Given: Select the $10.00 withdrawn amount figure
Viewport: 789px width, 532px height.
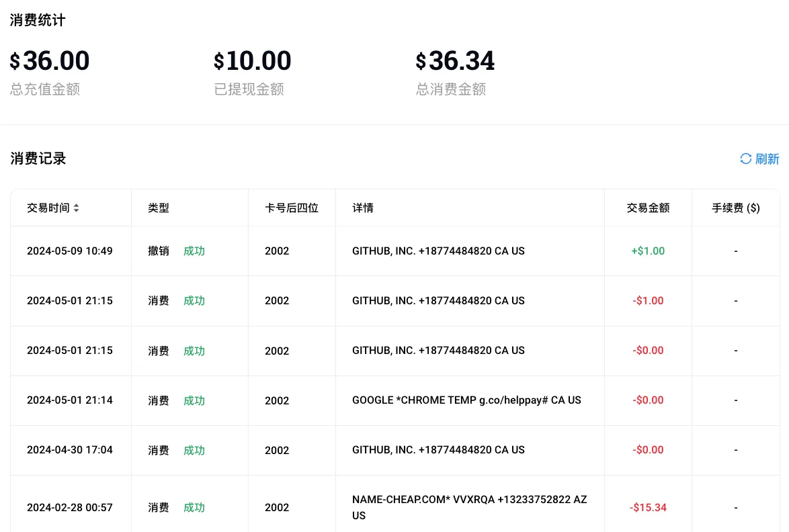Looking at the screenshot, I should tap(252, 61).
